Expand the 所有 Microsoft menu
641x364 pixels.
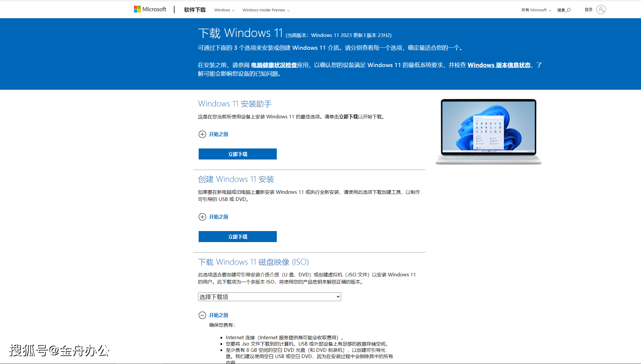(536, 10)
